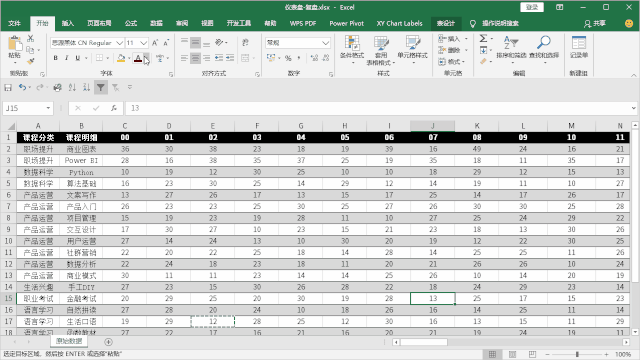Viewport: 640px width, 360px height.
Task: Toggle Bold formatting
Action: (x=56, y=58)
